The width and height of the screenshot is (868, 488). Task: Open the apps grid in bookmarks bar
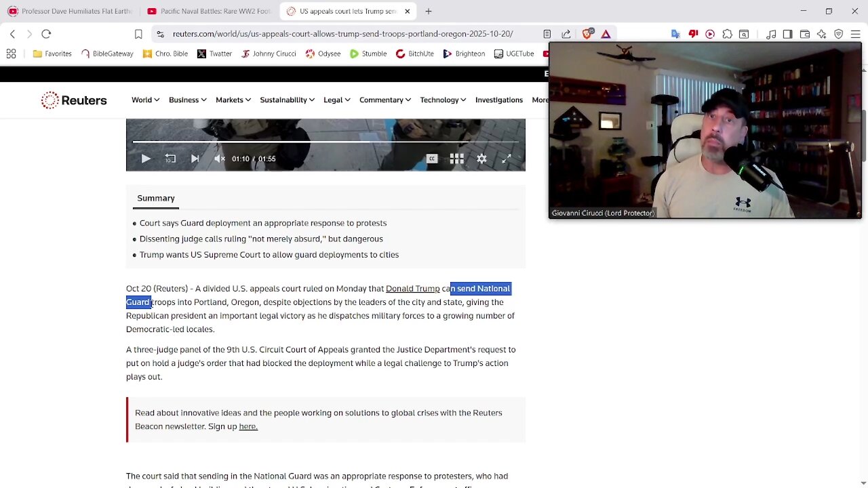click(11, 54)
